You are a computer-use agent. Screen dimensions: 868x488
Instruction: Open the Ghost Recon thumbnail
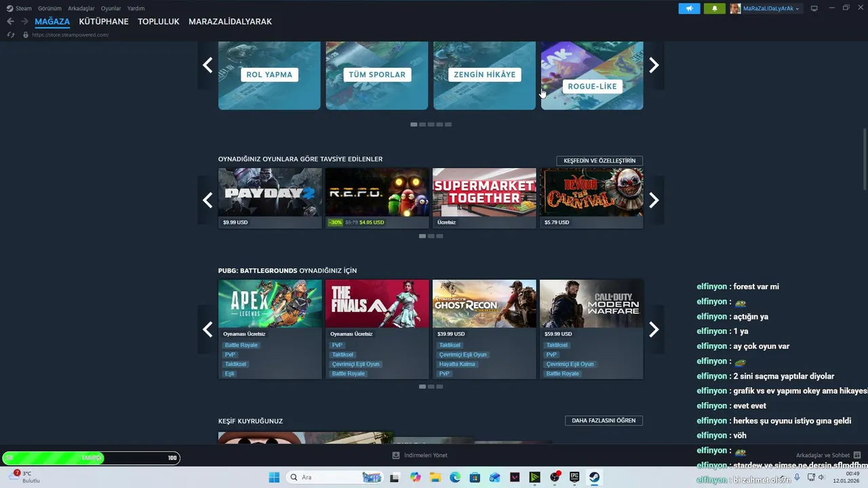click(484, 304)
